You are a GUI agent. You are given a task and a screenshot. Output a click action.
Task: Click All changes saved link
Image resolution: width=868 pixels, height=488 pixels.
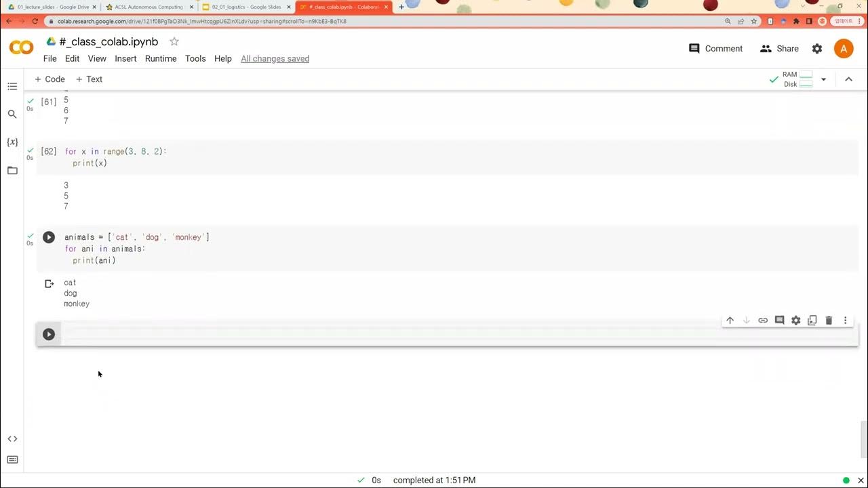(275, 58)
